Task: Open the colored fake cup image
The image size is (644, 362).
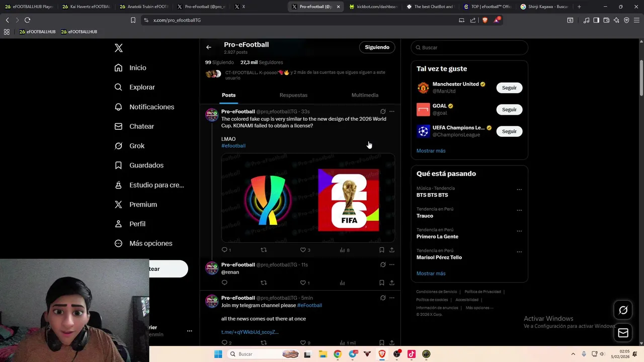Action: (268, 200)
